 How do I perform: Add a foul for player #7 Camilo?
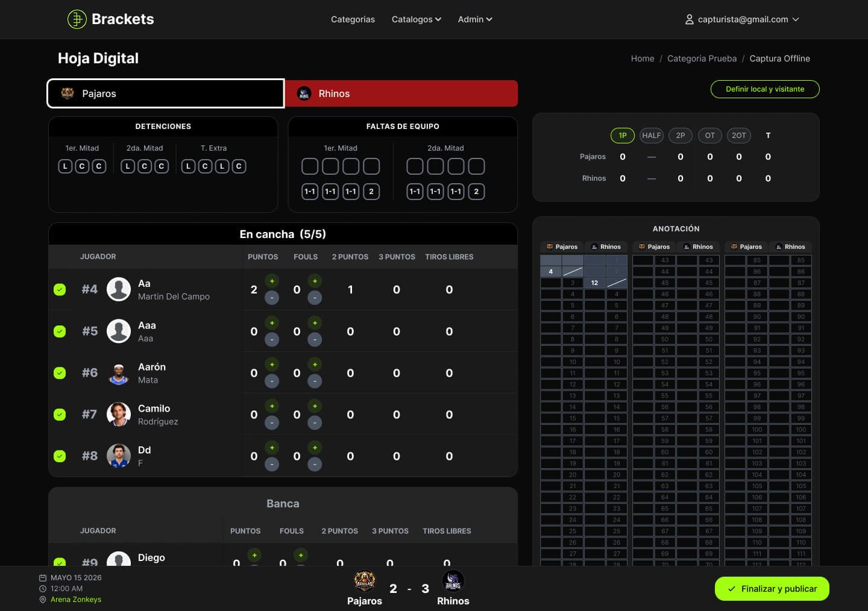315,406
